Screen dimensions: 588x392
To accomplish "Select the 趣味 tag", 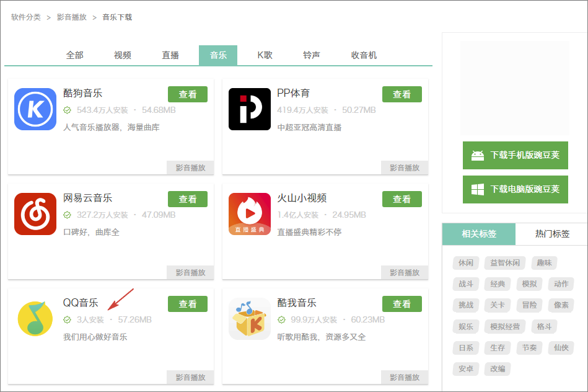I will click(x=544, y=263).
